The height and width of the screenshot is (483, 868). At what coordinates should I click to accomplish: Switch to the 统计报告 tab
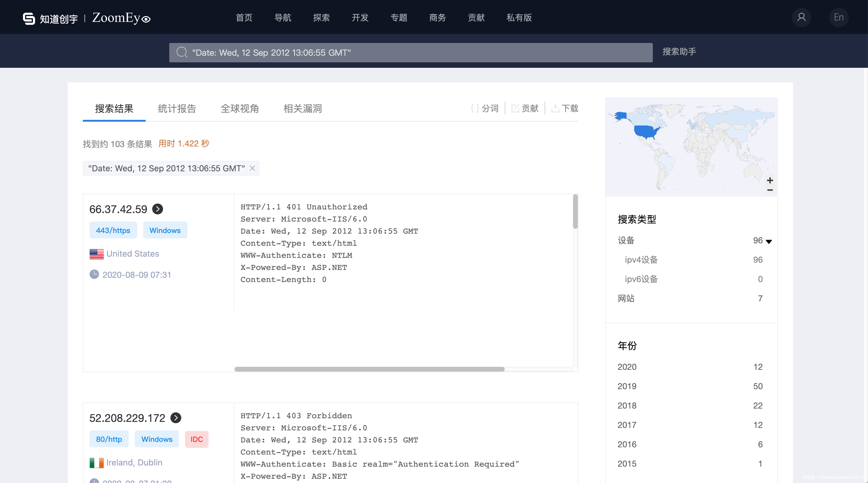coord(177,109)
